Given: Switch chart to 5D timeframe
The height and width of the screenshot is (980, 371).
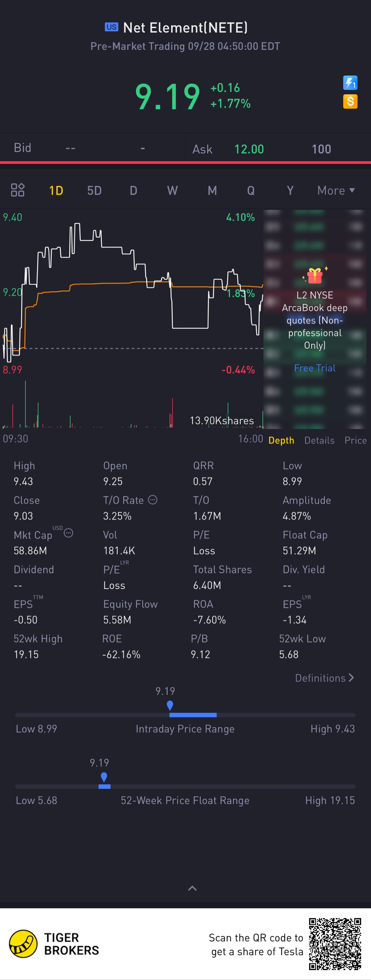Looking at the screenshot, I should tap(94, 190).
